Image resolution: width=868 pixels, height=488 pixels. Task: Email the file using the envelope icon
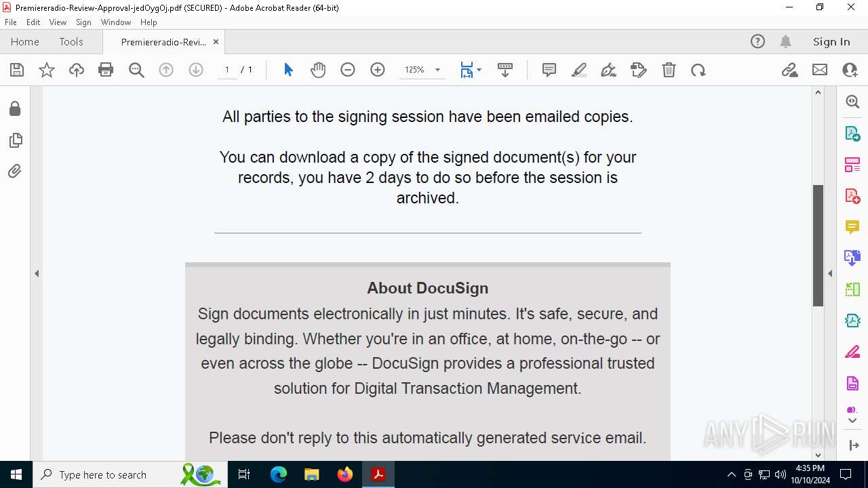[820, 70]
